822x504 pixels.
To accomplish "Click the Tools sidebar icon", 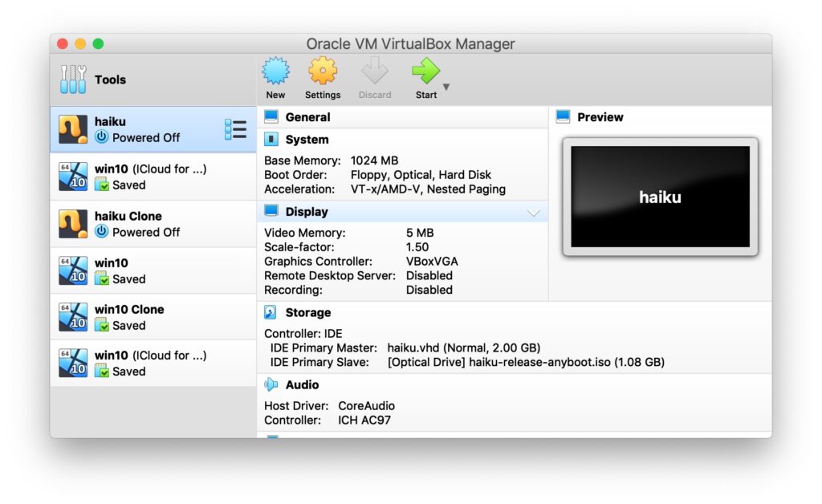I will click(x=74, y=79).
